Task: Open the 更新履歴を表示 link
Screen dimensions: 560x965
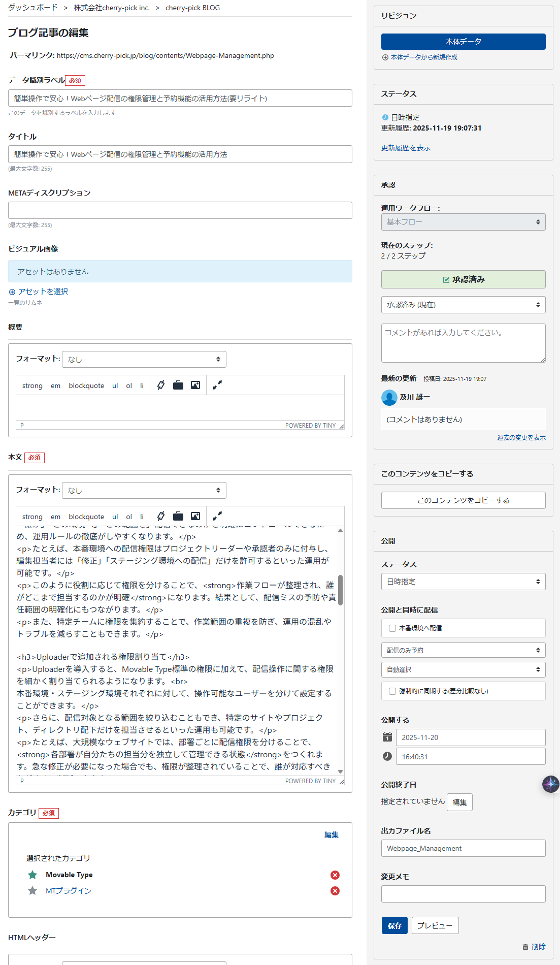Action: pos(406,148)
